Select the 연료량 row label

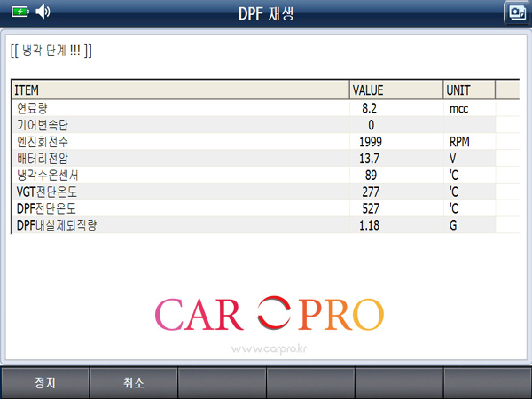coord(32,108)
